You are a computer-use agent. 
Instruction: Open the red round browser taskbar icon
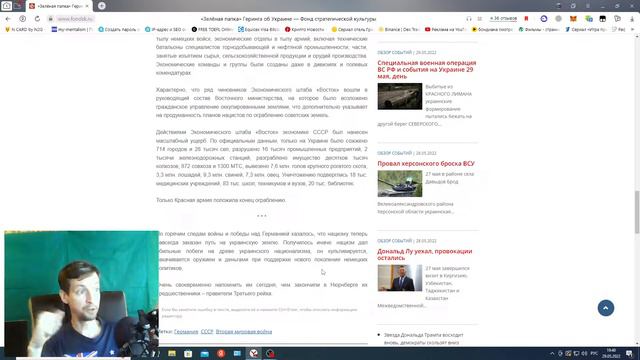tap(221, 353)
